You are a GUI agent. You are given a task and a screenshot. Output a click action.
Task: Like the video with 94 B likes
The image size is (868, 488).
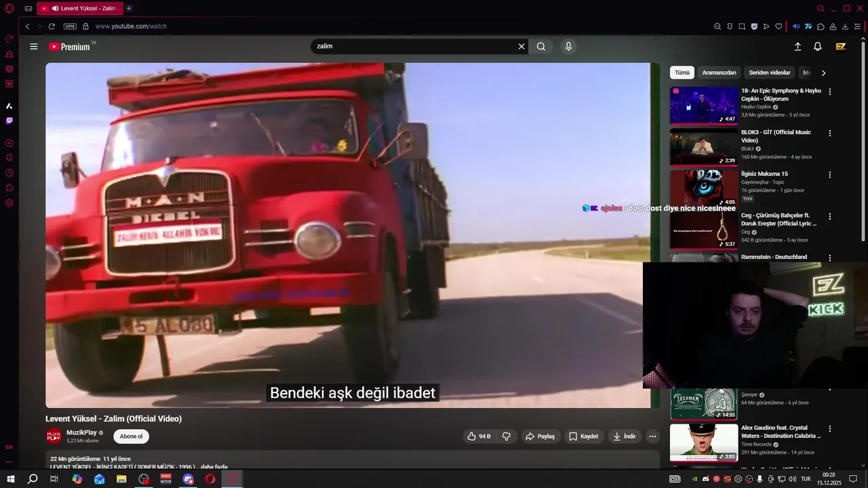pos(479,436)
